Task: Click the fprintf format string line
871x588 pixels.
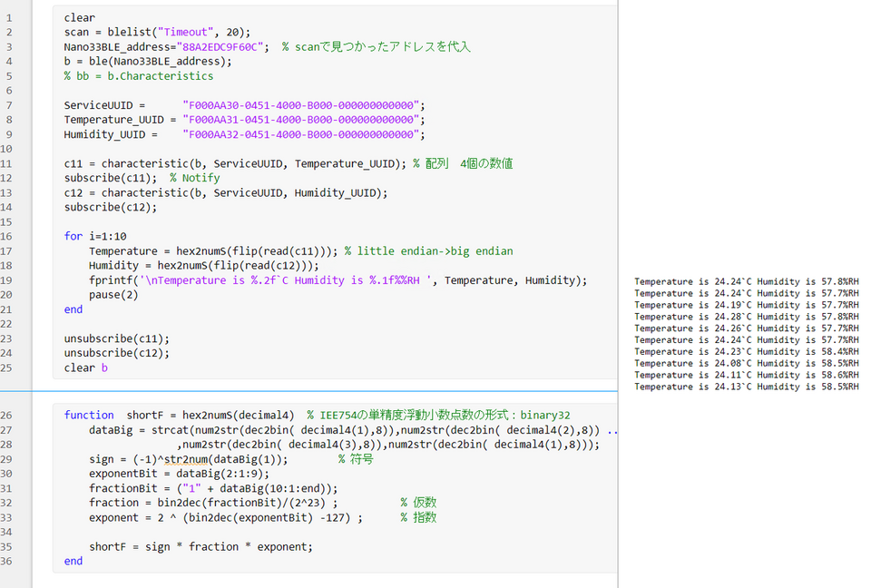Action: click(x=338, y=280)
